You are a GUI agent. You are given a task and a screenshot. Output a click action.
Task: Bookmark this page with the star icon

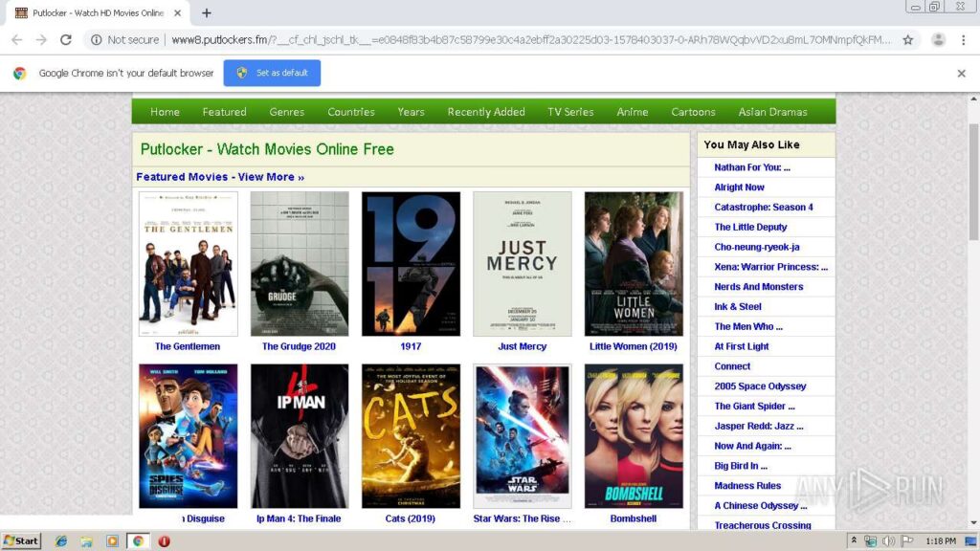[x=907, y=40]
